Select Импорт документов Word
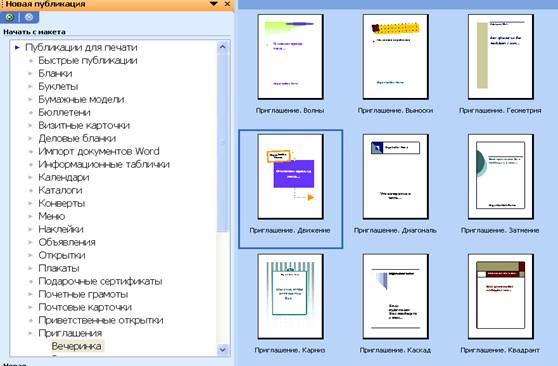 coord(99,151)
